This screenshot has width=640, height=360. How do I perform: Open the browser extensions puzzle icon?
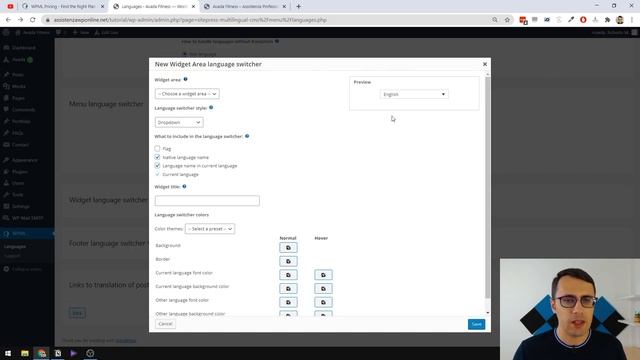pos(607,20)
